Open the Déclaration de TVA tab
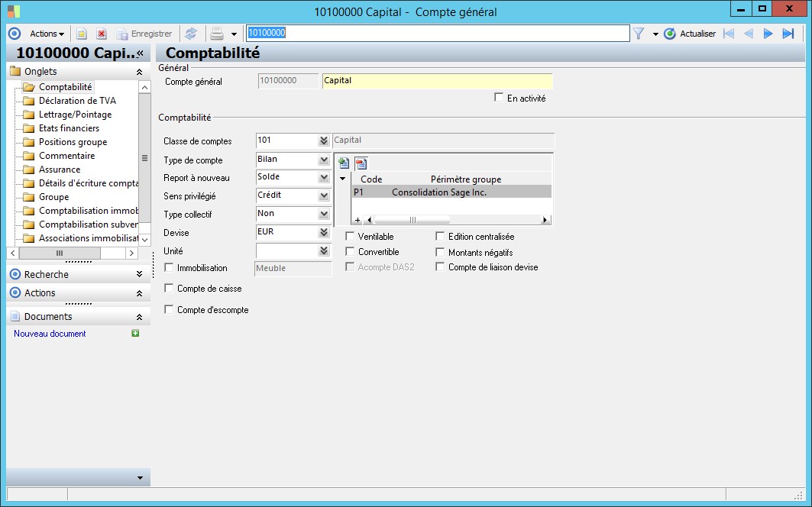This screenshot has width=812, height=507. coord(77,101)
